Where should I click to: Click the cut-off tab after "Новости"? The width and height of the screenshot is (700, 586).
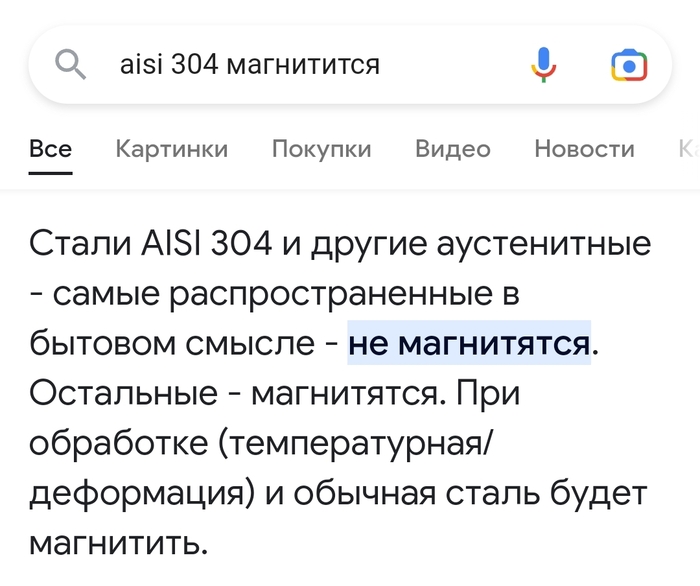coord(688,149)
